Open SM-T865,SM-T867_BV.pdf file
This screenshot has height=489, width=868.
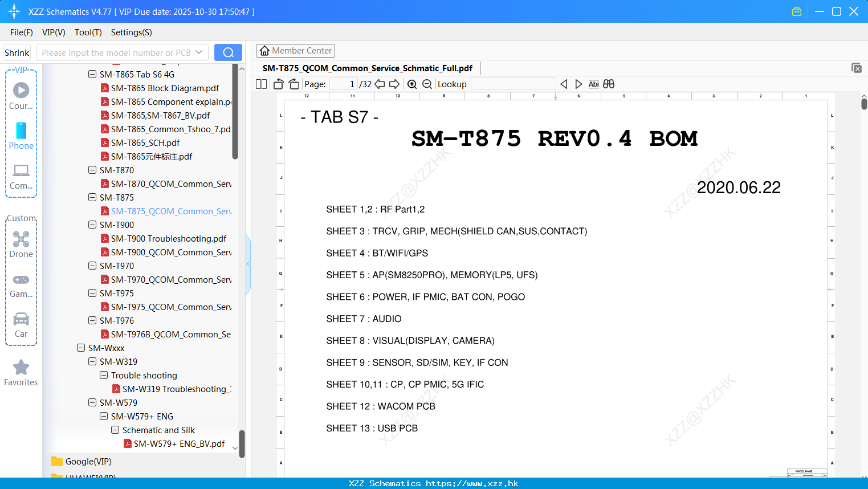click(x=161, y=115)
